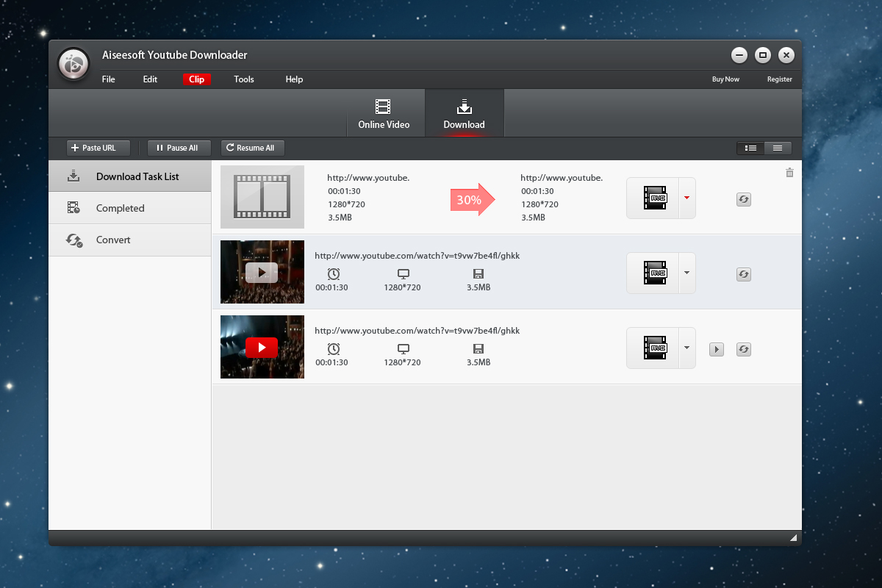Play the completed third video
This screenshot has width=882, height=588.
716,349
